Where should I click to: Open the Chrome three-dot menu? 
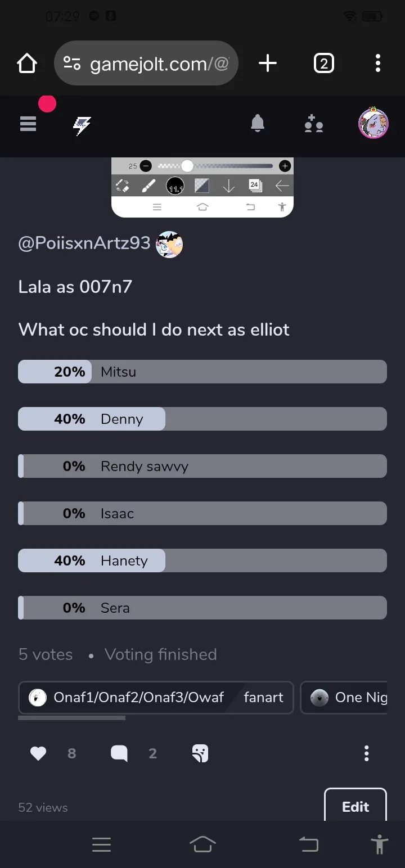click(x=378, y=63)
